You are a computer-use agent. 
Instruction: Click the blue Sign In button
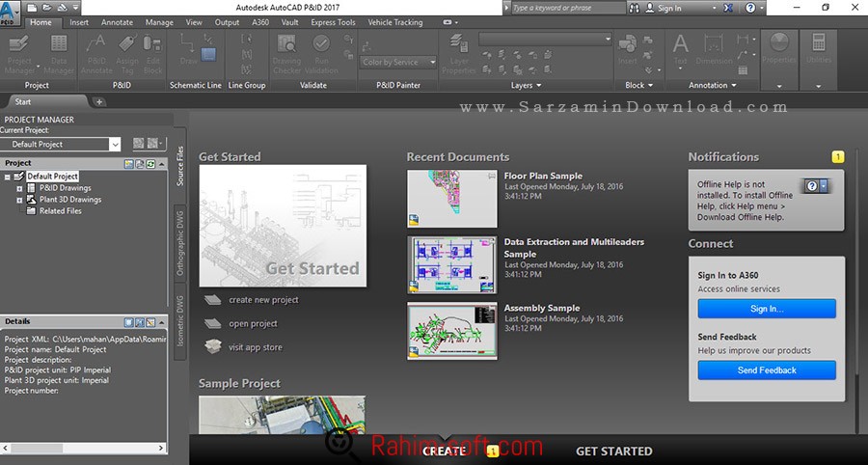767,309
